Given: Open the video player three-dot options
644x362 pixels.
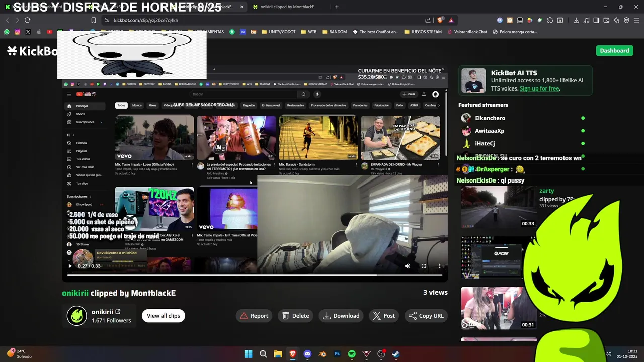Looking at the screenshot, I should (x=440, y=266).
